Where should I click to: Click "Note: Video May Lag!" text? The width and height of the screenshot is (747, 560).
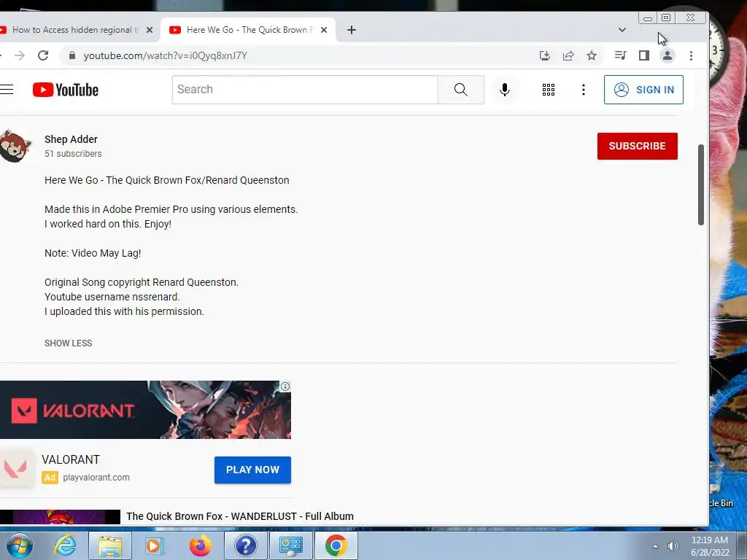coord(93,253)
